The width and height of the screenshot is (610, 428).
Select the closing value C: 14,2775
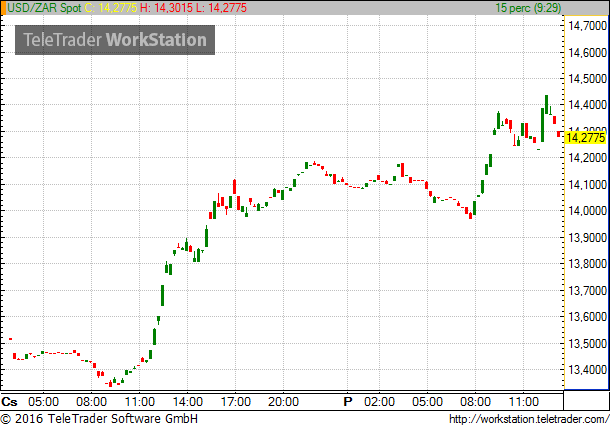(110, 8)
